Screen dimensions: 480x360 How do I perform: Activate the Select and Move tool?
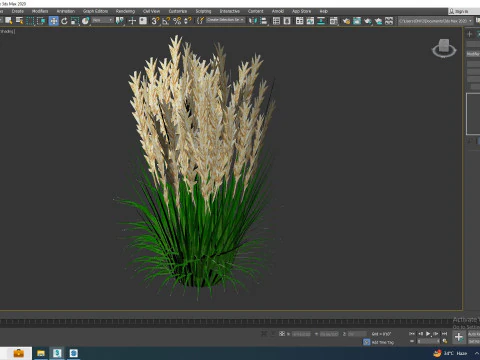pyautogui.click(x=53, y=21)
